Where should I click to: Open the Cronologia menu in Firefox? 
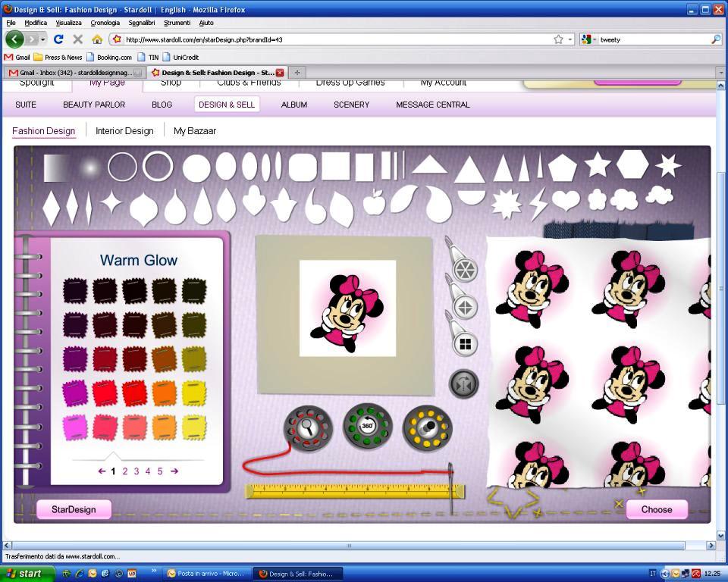tap(105, 23)
